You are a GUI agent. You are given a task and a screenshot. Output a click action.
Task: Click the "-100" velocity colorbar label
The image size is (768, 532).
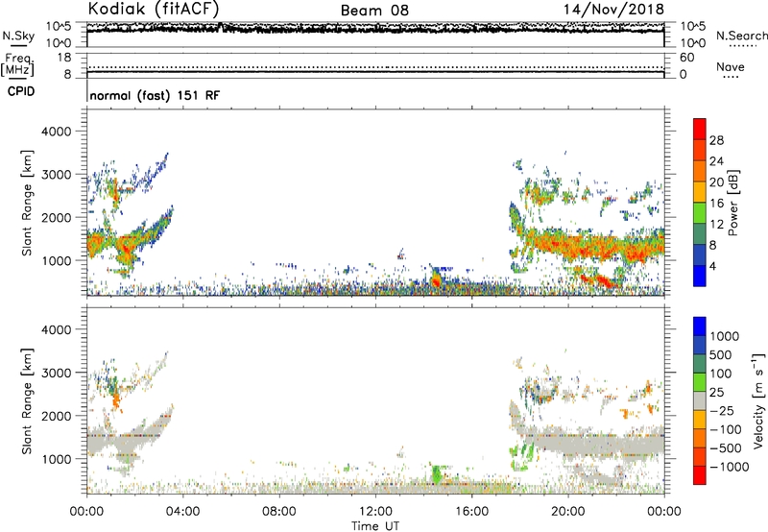point(725,429)
